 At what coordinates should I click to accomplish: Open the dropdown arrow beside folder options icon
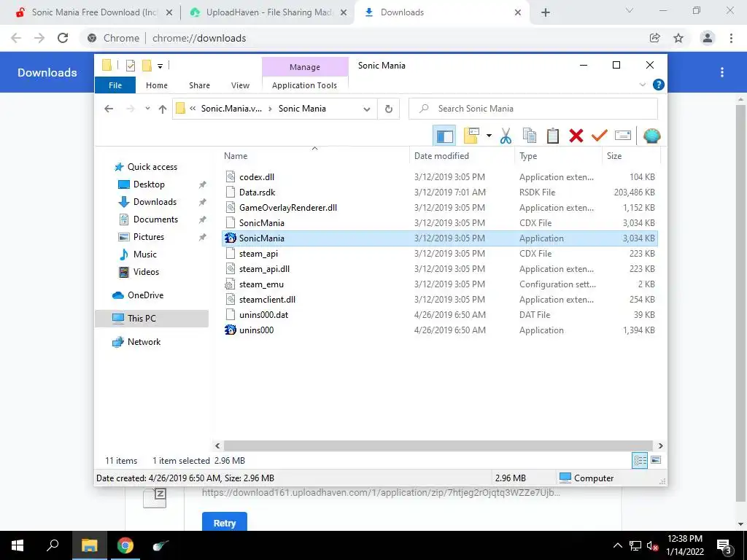point(489,136)
